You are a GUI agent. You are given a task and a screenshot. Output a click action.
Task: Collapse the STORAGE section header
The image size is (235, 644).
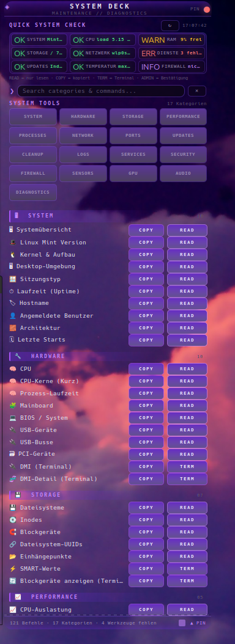click(x=108, y=495)
